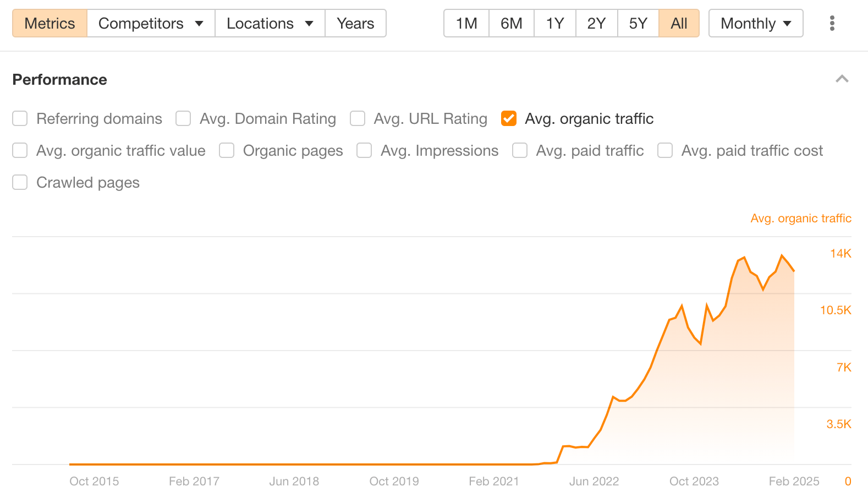The width and height of the screenshot is (868, 503).
Task: Check the Avg. organic traffic value box
Action: (x=20, y=150)
